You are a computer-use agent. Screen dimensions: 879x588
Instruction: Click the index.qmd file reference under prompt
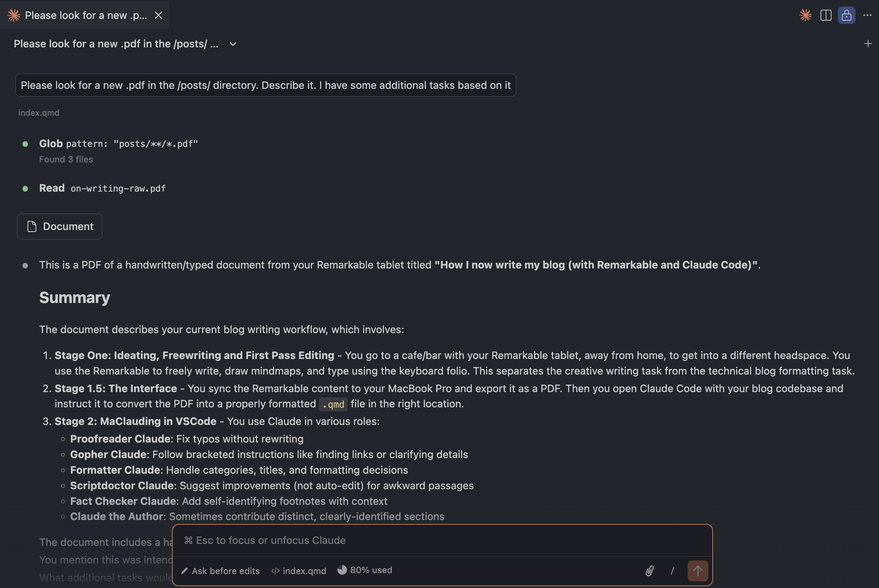[x=39, y=113]
